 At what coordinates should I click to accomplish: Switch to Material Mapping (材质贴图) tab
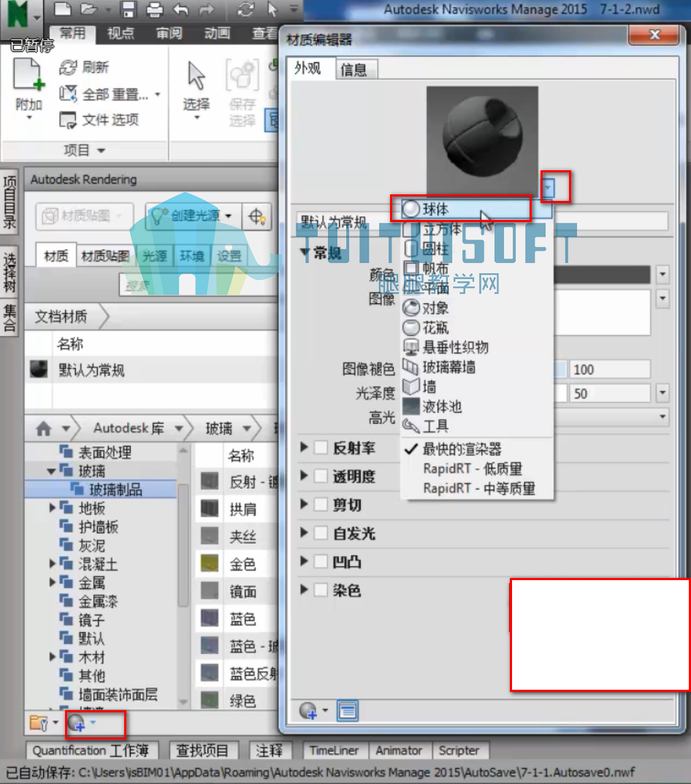click(105, 256)
